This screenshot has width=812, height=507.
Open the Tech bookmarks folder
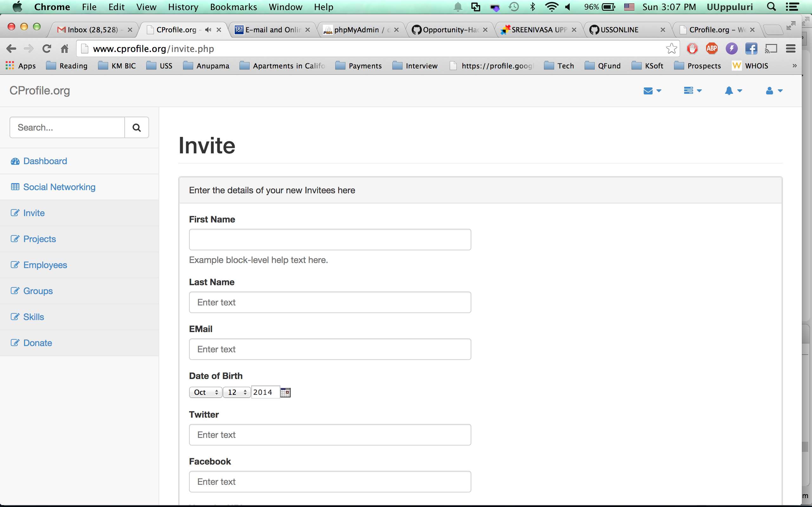[559, 66]
